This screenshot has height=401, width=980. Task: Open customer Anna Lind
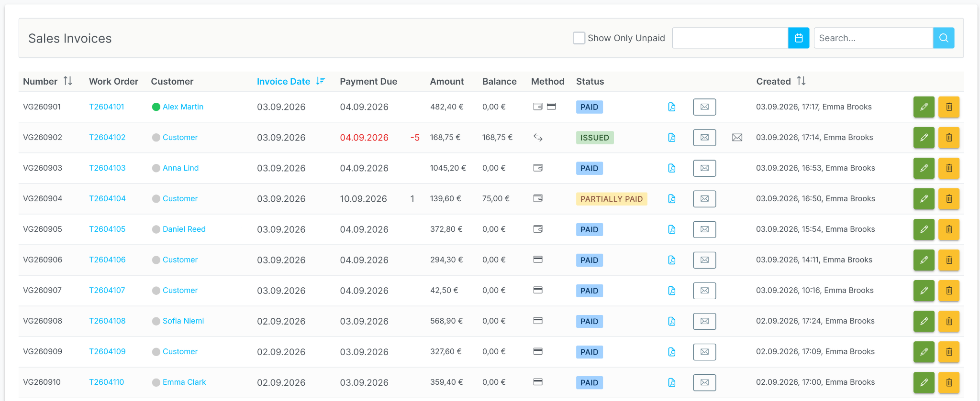tap(180, 168)
